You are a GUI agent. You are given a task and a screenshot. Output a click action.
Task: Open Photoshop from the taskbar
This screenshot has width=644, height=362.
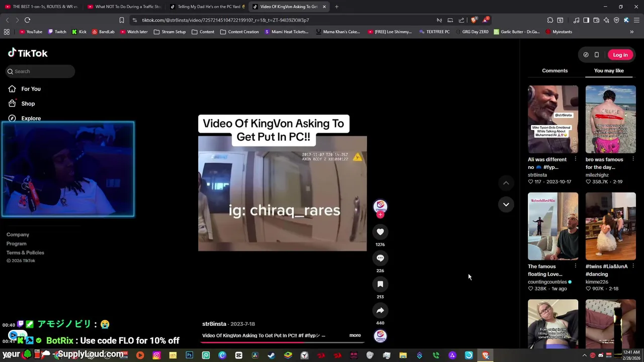tap(189, 356)
